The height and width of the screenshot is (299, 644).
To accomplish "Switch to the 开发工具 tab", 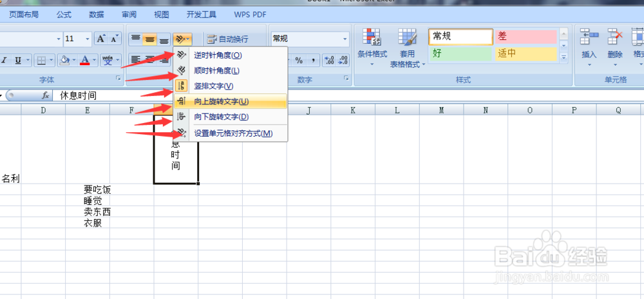I will point(201,15).
